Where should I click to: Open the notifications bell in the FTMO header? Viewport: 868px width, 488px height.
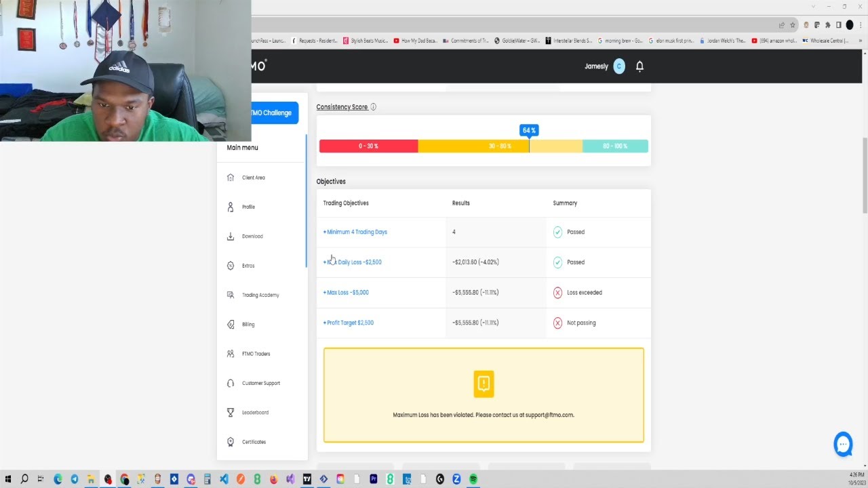pos(639,66)
